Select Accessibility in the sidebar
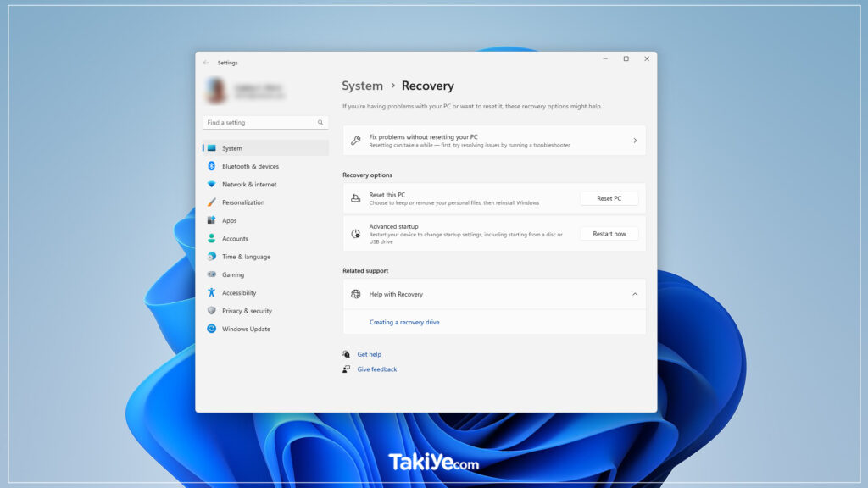The width and height of the screenshot is (868, 488). tap(265, 292)
